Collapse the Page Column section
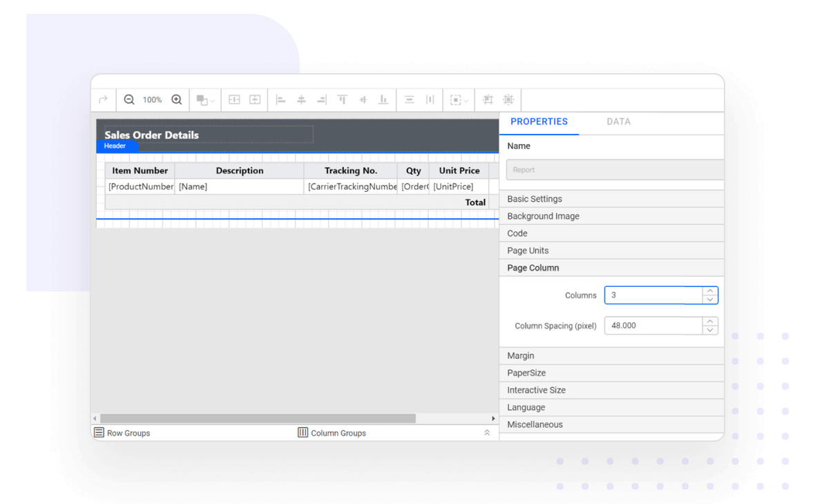This screenshot has width=815, height=504. (612, 268)
